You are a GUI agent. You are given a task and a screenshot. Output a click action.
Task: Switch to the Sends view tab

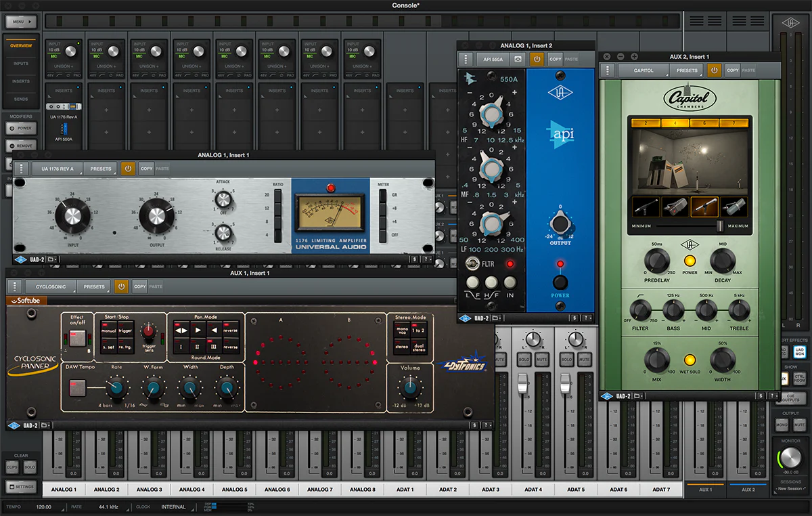click(x=21, y=99)
